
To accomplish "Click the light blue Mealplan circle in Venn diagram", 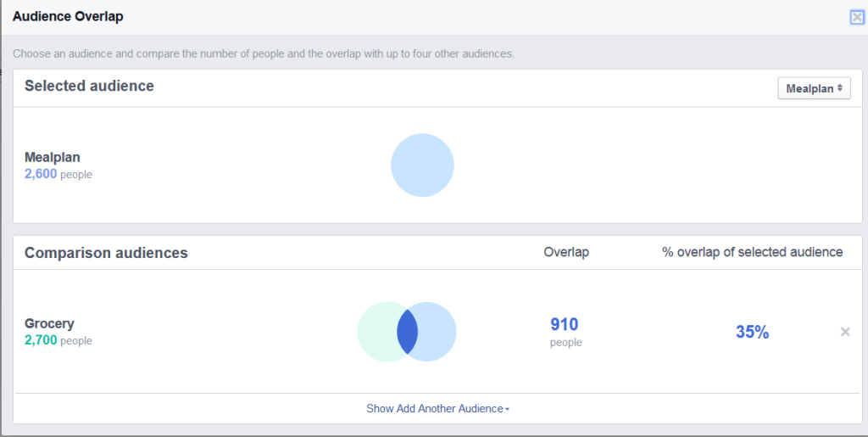I will tap(437, 332).
